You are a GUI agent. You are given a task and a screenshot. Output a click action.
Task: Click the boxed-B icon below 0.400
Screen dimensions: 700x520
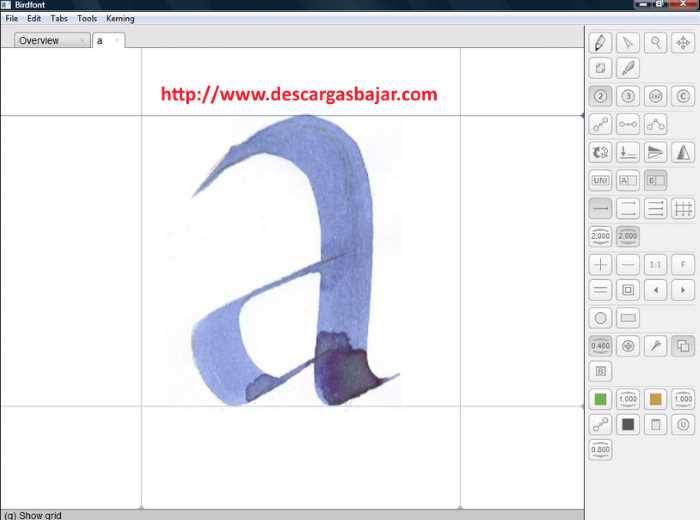pyautogui.click(x=600, y=371)
